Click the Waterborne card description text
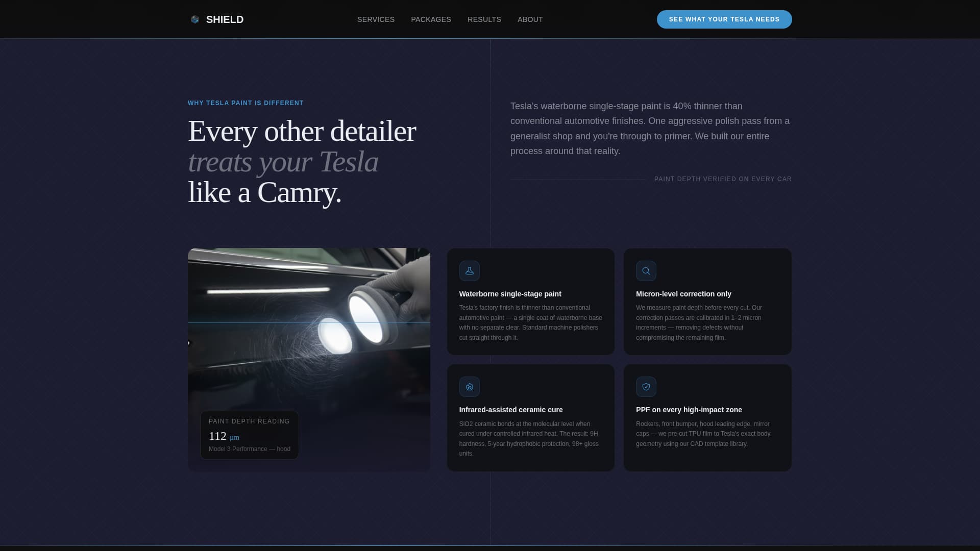The width and height of the screenshot is (980, 551). click(530, 322)
